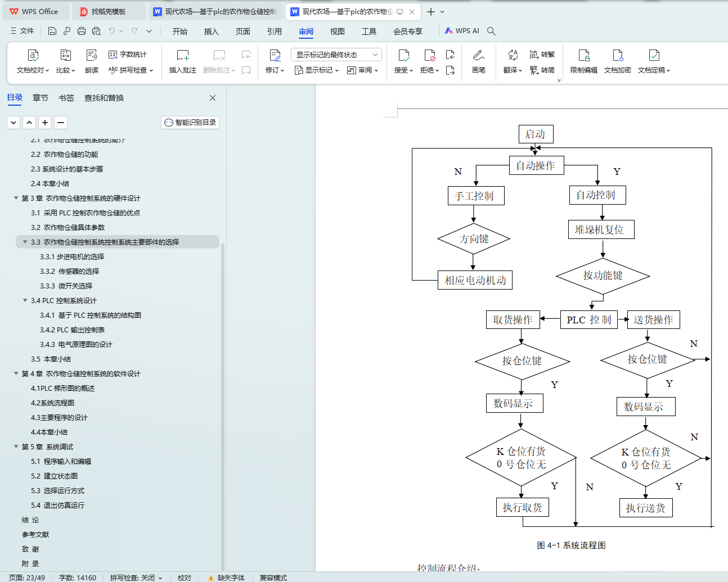This screenshot has height=582, width=728.
Task: Click the 插入批注 insert comment icon
Action: click(x=183, y=55)
